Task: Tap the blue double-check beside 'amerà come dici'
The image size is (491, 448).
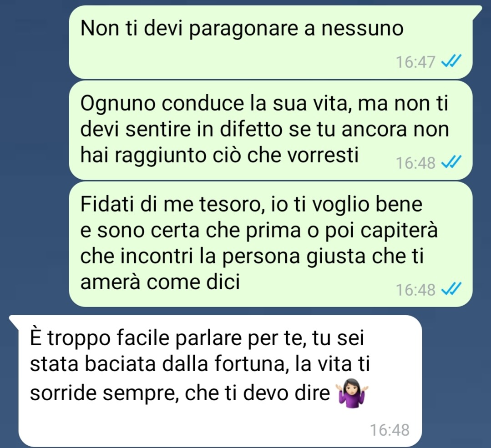Action: [x=451, y=289]
